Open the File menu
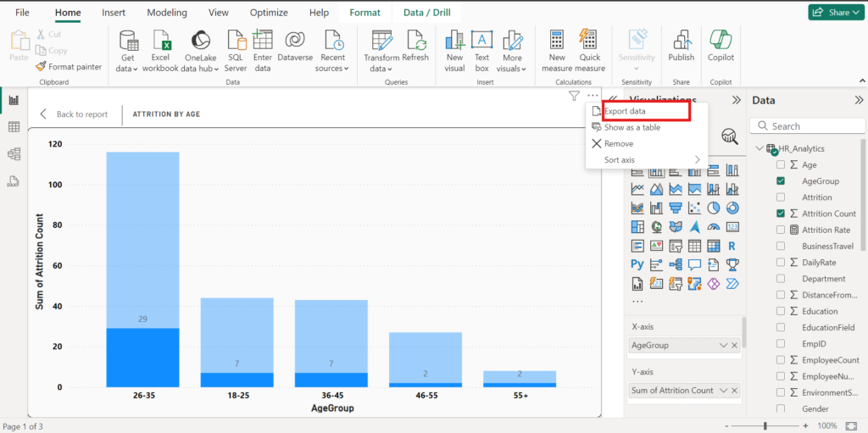 (x=23, y=12)
